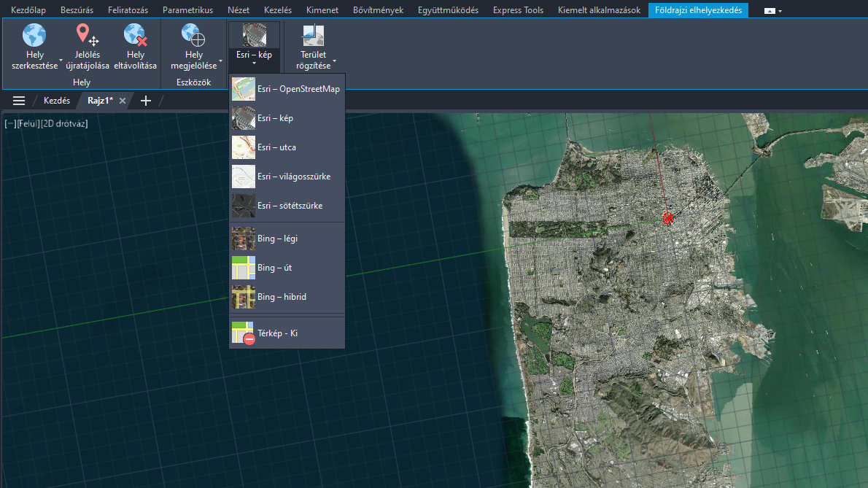
Task: Click the Hely panel title
Action: click(82, 82)
